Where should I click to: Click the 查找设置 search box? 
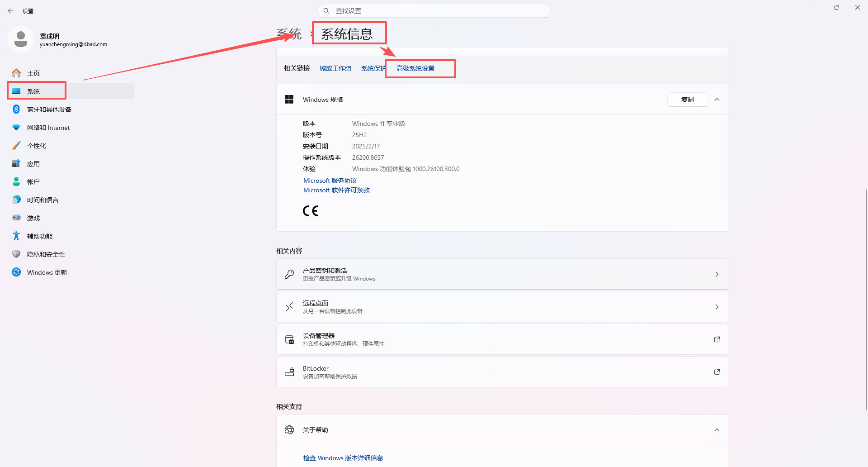point(434,11)
